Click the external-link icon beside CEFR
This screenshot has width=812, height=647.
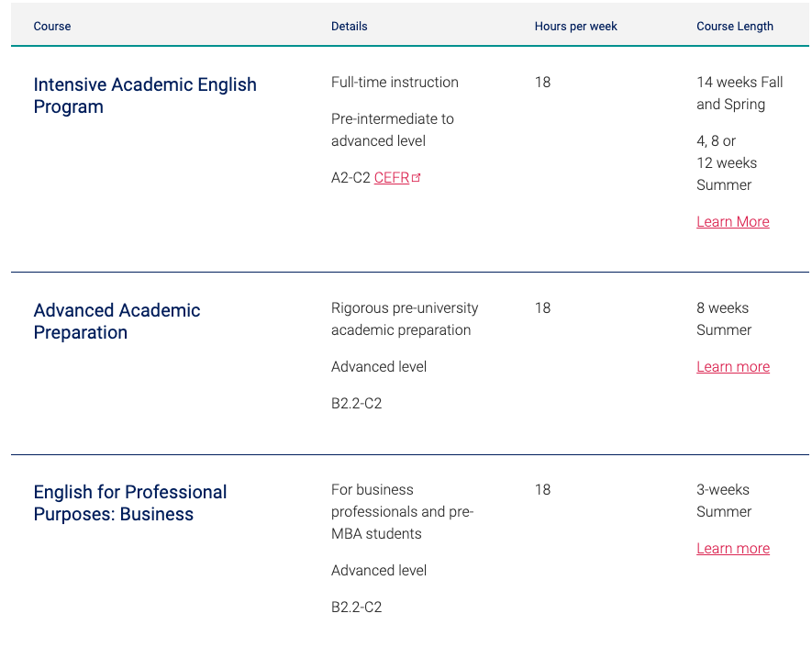click(x=416, y=178)
